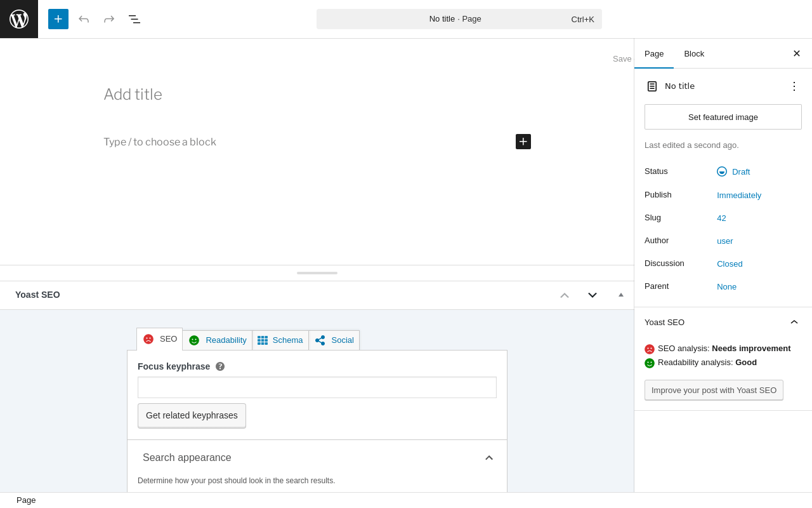This screenshot has height=508, width=812.
Task: Open the page actions three-dot menu
Action: coord(794,86)
